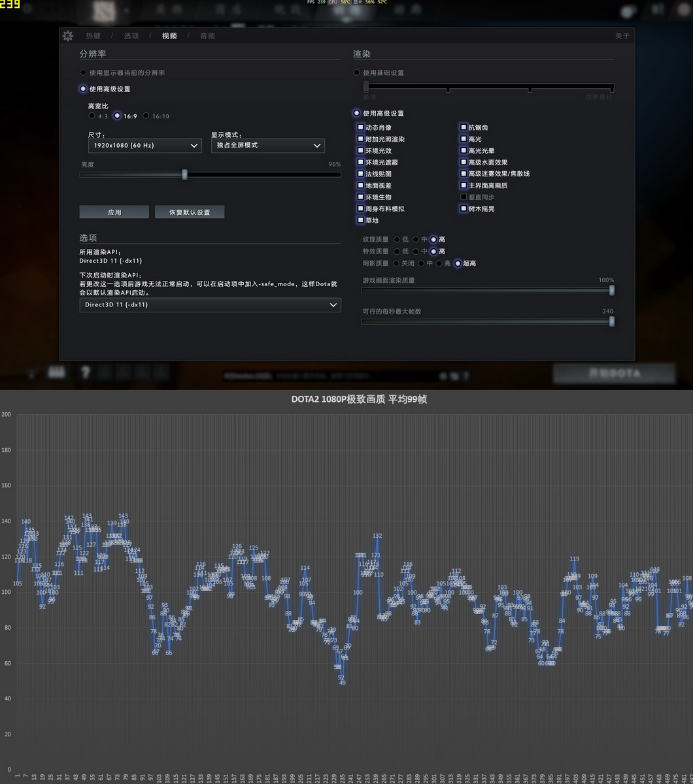
Task: Uncheck the 草地 grass checkbox
Action: [x=360, y=221]
